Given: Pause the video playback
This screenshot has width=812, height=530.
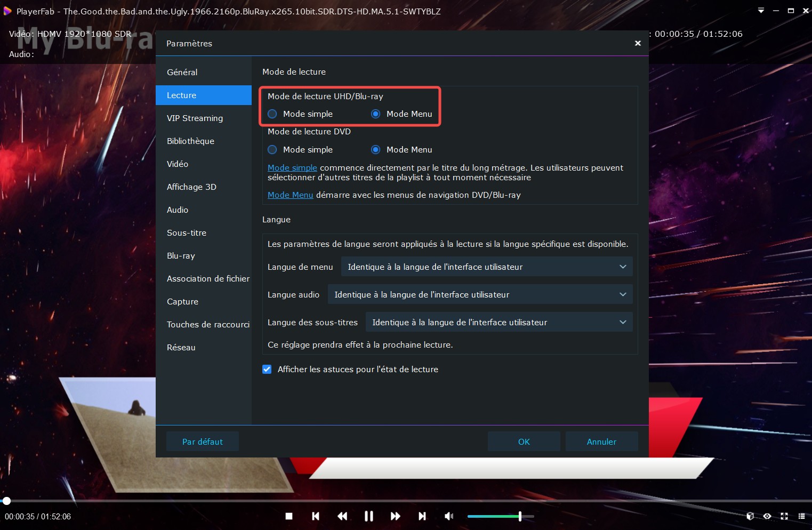Looking at the screenshot, I should pos(369,516).
